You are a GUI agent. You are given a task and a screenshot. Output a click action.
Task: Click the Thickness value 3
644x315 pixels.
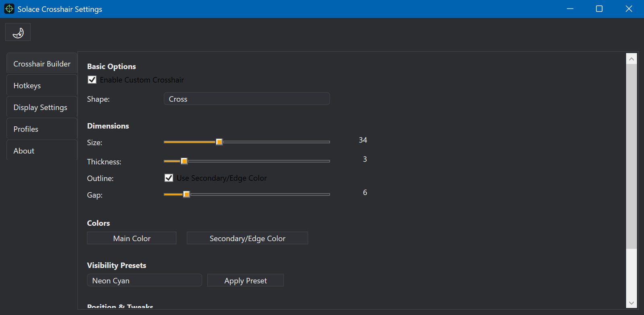365,159
